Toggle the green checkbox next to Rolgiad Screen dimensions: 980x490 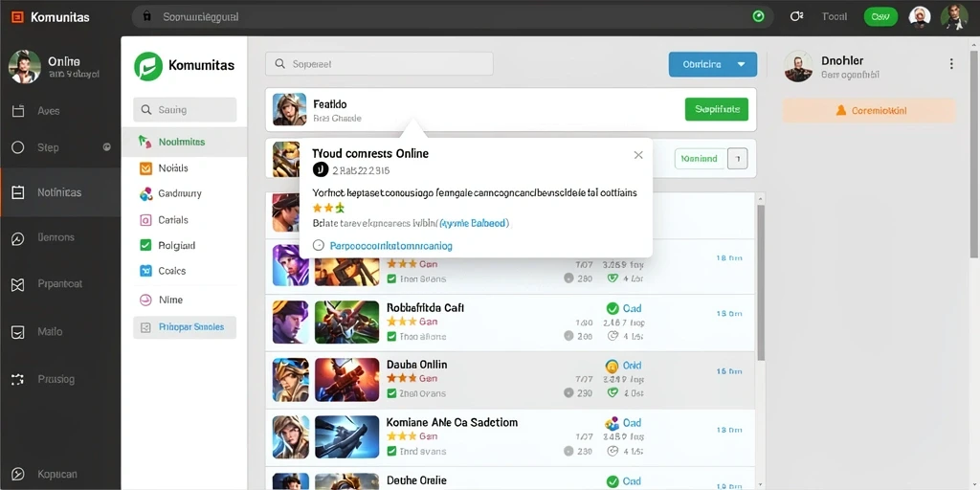(x=145, y=245)
